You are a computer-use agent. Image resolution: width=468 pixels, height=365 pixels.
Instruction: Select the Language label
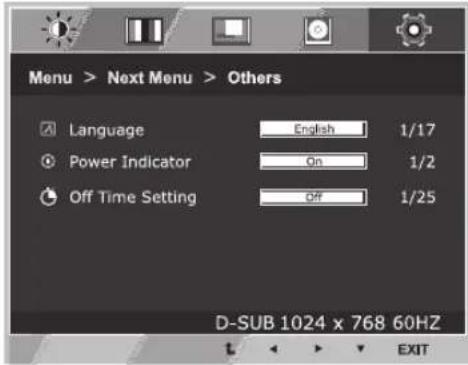[107, 130]
